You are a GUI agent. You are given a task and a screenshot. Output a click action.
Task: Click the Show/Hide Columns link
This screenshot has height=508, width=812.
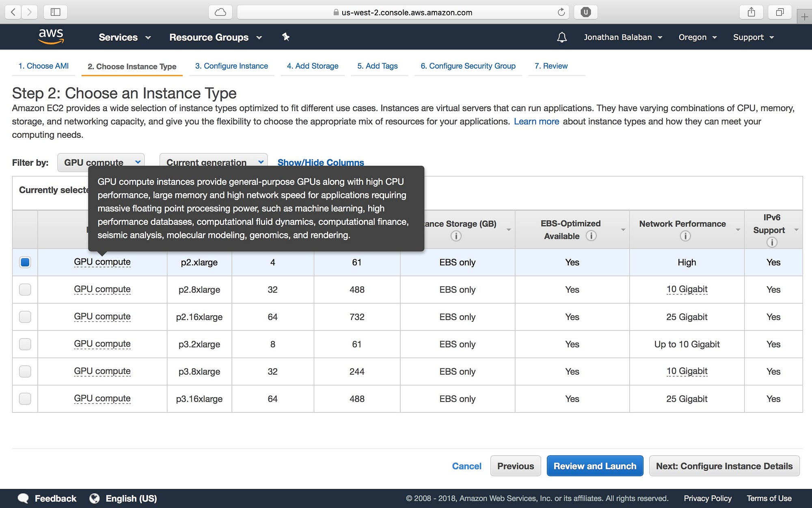tap(320, 162)
